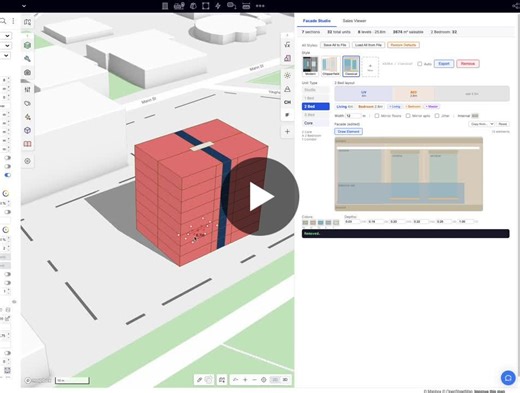Click the measurement ruler icon in the top toolbar
520x393 pixels.
click(x=246, y=6)
